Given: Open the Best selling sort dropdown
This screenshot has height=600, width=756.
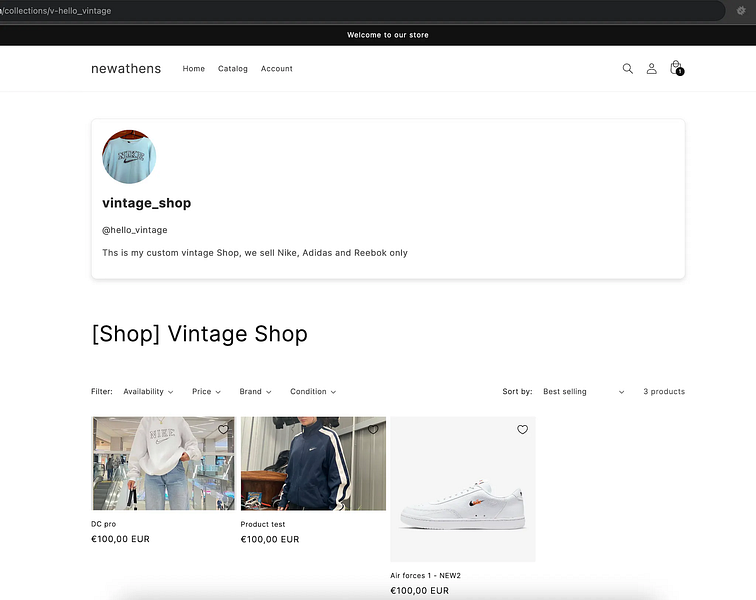Looking at the screenshot, I should (x=583, y=392).
